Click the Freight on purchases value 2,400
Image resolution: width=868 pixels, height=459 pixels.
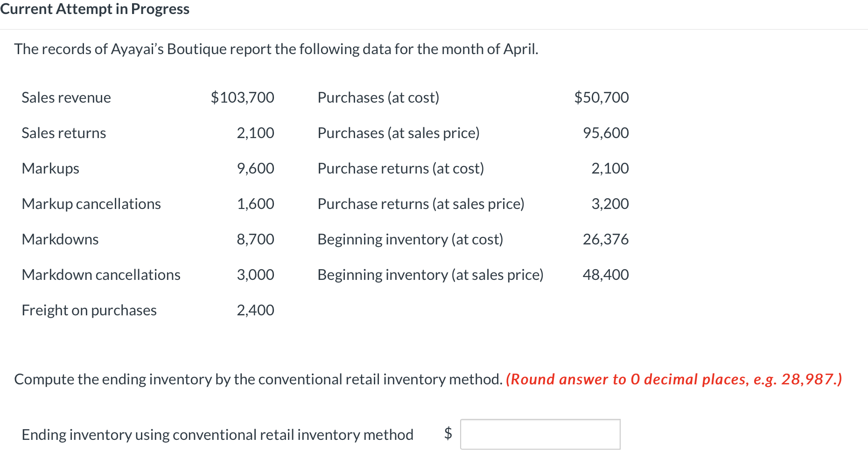point(255,310)
